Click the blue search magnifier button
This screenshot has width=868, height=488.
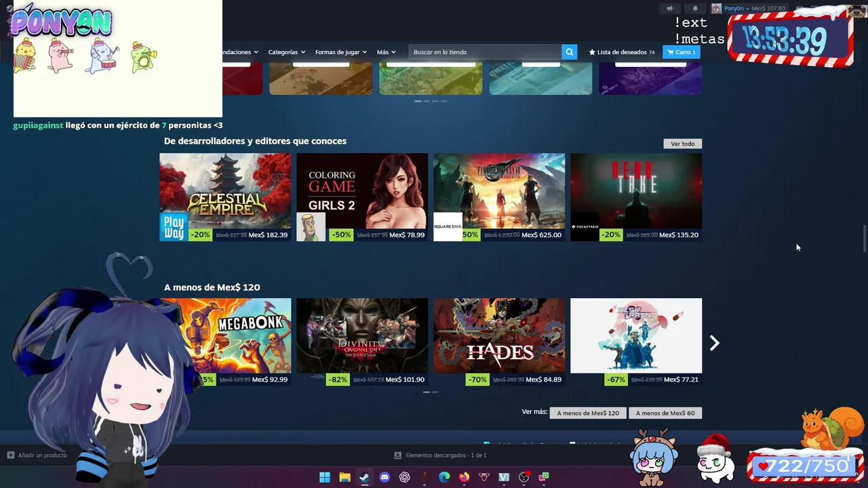click(570, 52)
